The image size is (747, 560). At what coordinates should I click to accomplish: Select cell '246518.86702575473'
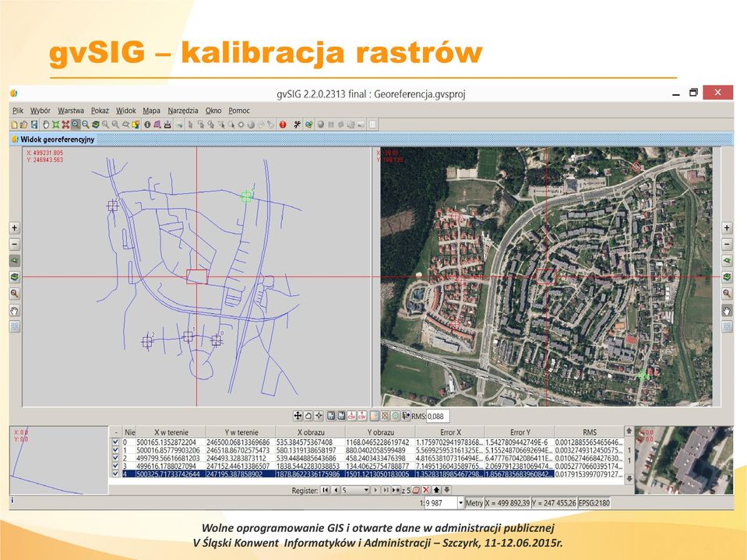click(x=241, y=450)
